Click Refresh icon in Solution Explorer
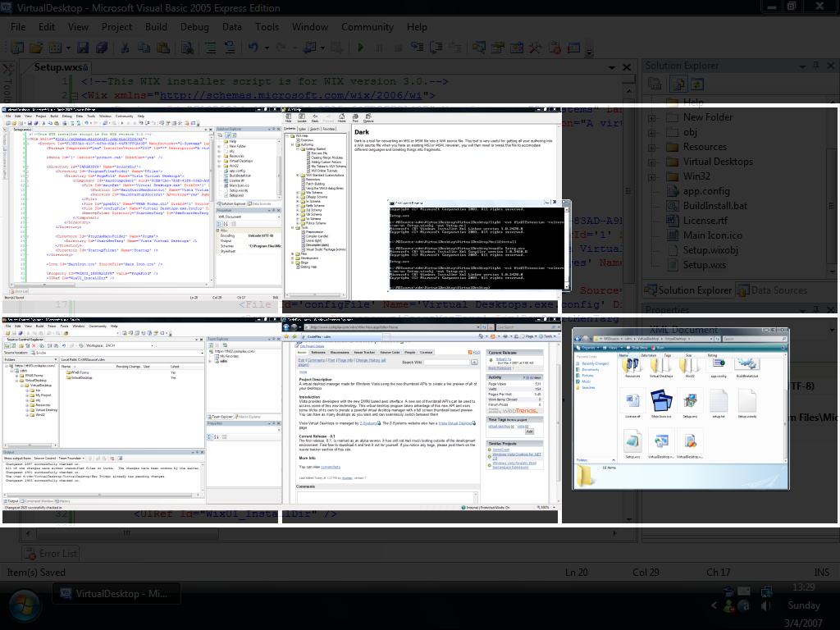This screenshot has width=840, height=630. tap(697, 84)
